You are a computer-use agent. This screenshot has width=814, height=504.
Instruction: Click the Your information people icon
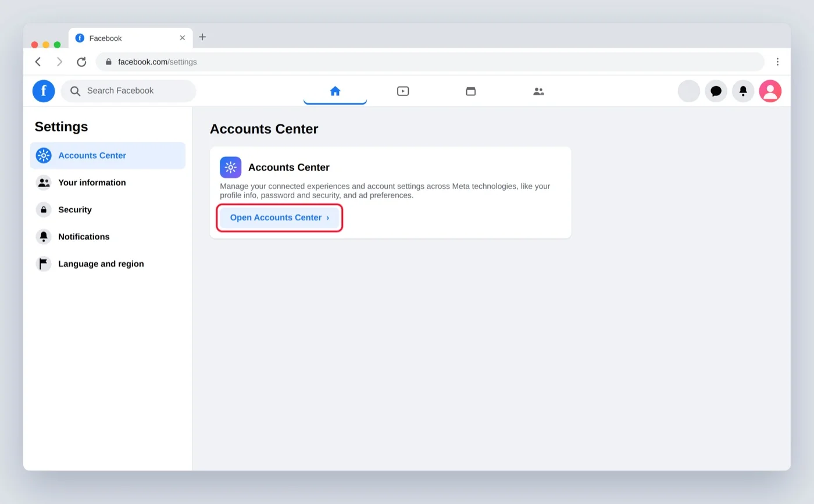click(44, 183)
